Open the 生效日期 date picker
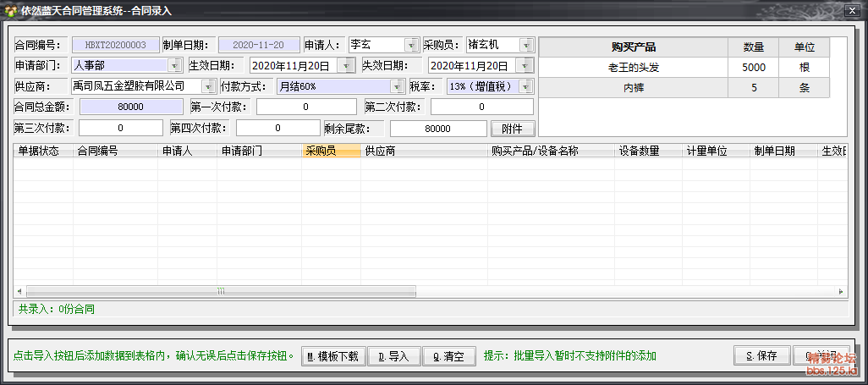868x385 pixels. 347,65
